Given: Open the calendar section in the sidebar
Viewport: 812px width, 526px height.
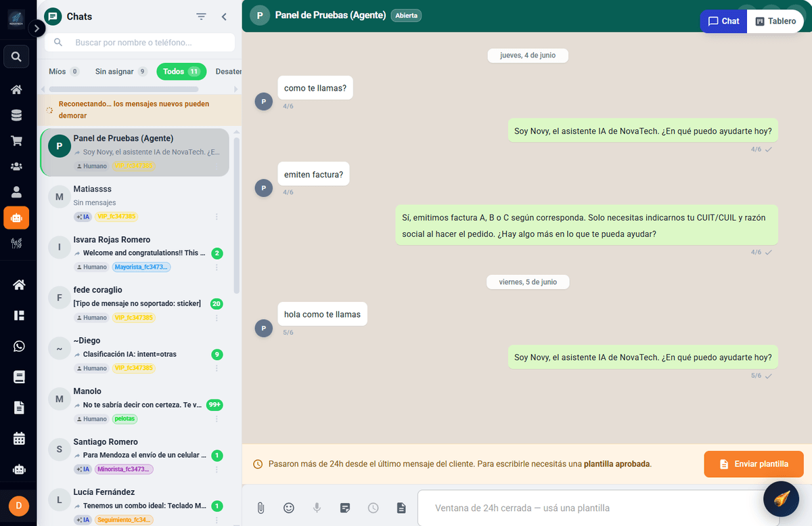Looking at the screenshot, I should tap(19, 438).
